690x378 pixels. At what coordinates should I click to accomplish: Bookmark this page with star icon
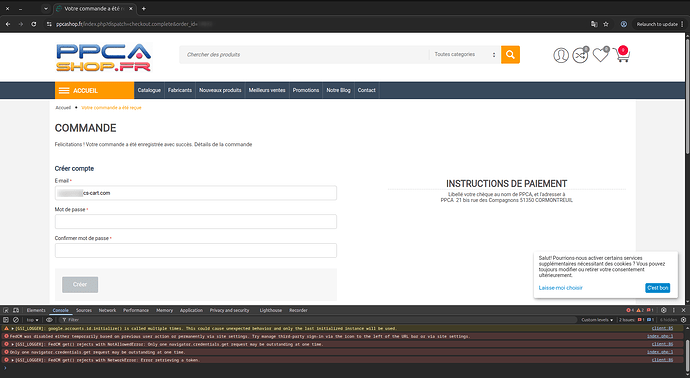[606, 24]
